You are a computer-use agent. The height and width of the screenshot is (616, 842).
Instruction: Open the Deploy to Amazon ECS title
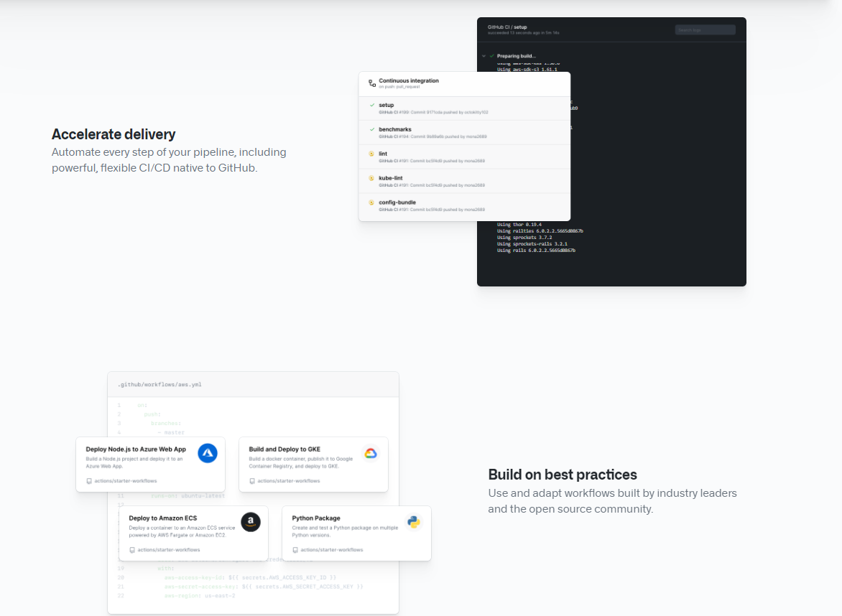coord(162,518)
